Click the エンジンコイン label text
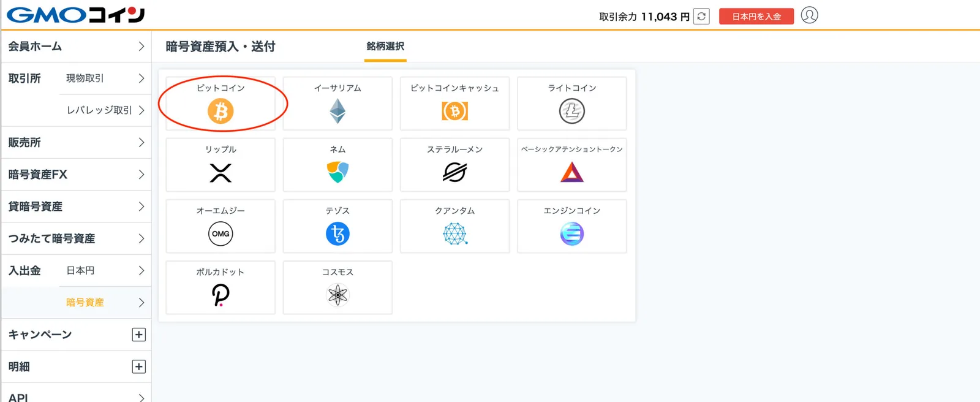 (x=572, y=211)
